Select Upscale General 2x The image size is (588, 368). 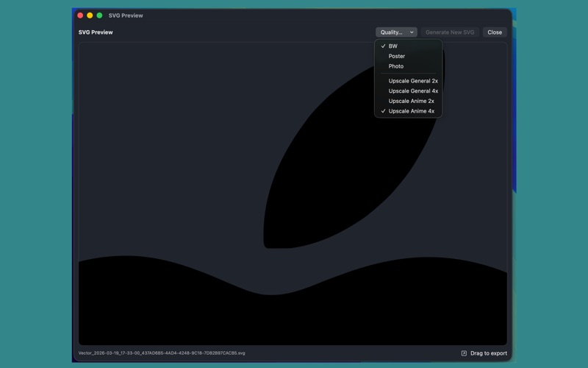408,81
